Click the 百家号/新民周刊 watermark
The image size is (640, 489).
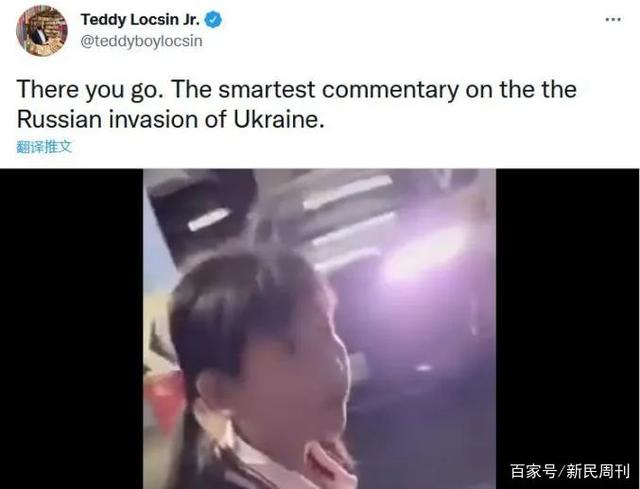(x=570, y=471)
